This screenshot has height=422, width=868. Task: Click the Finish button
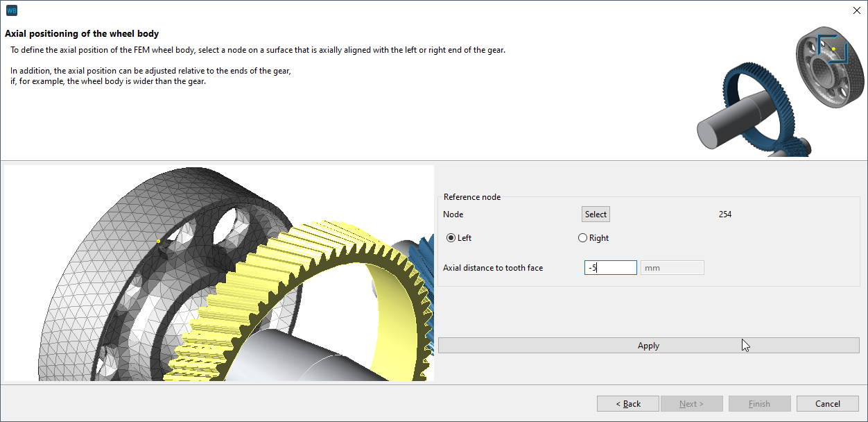click(x=759, y=404)
